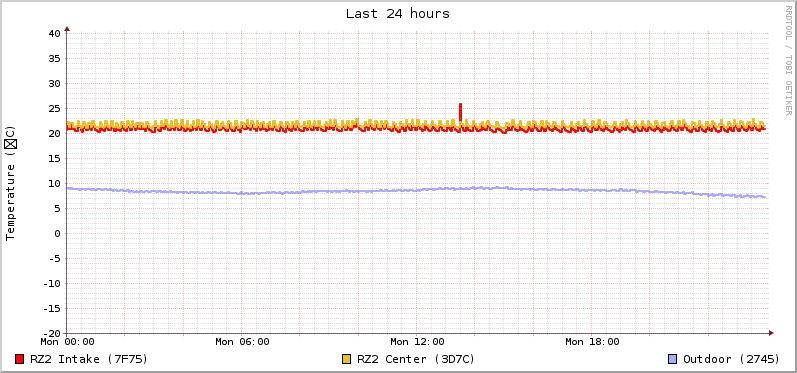797x373 pixels.
Task: Select the Outdoor (2745) legend label
Action: [731, 359]
